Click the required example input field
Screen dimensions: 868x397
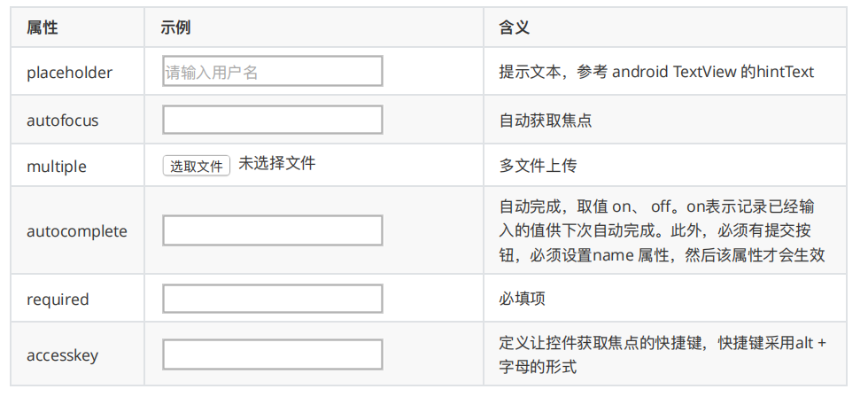(273, 299)
